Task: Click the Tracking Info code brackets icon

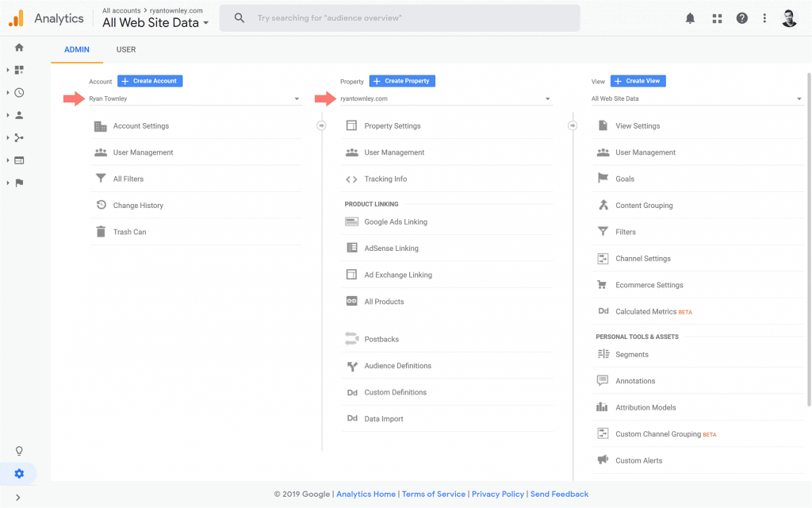Action: 351,179
